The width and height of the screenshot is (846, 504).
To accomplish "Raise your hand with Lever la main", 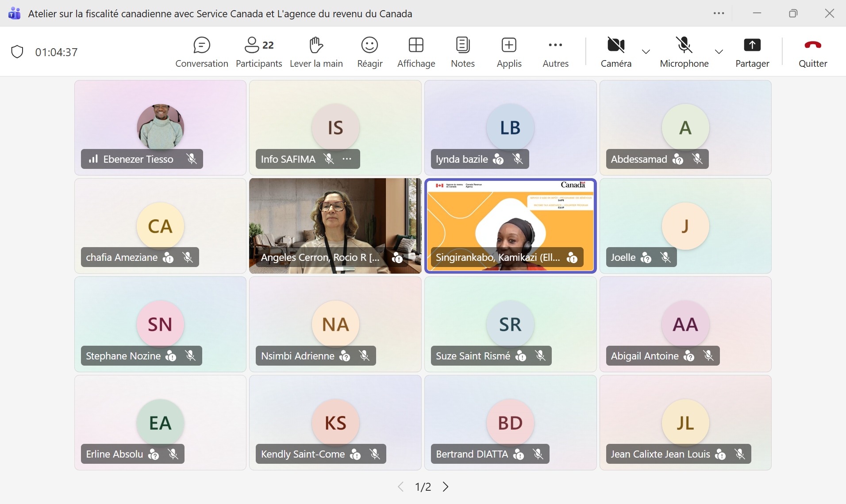I will click(316, 52).
